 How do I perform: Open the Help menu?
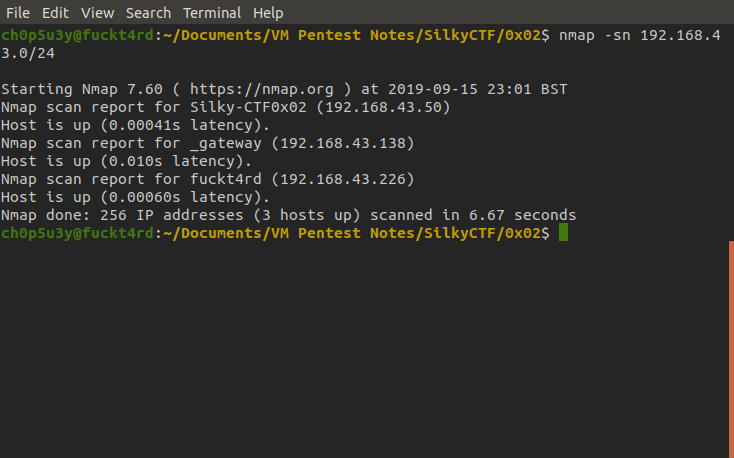click(268, 13)
